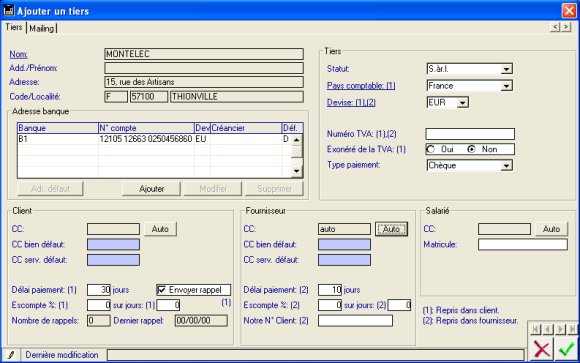Click the Numéro TVA input field

[470, 134]
